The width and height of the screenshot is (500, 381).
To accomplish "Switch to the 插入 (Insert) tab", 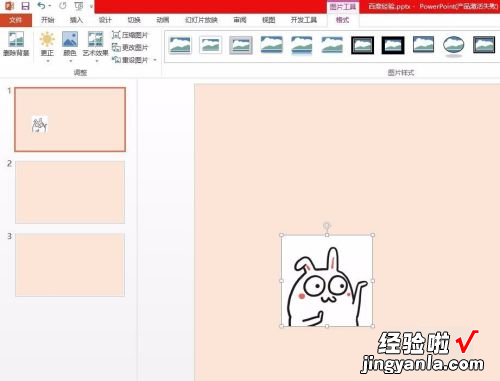I will click(76, 20).
